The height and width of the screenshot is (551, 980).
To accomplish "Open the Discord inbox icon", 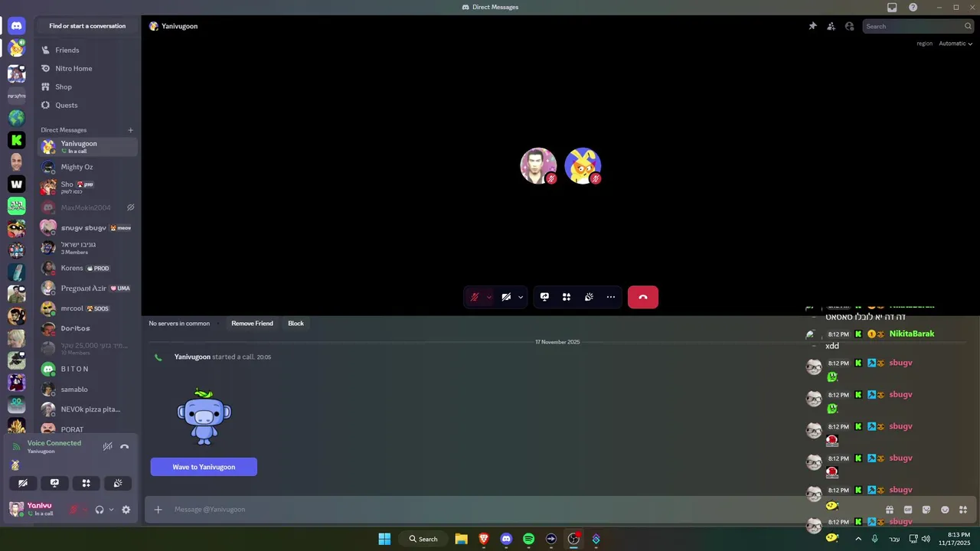I will (x=892, y=7).
